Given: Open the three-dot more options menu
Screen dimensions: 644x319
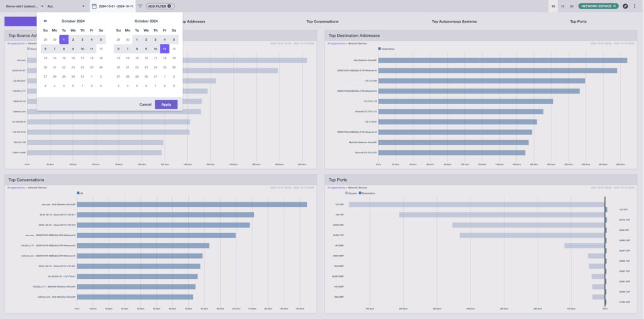Looking at the screenshot, I should coord(635,6).
